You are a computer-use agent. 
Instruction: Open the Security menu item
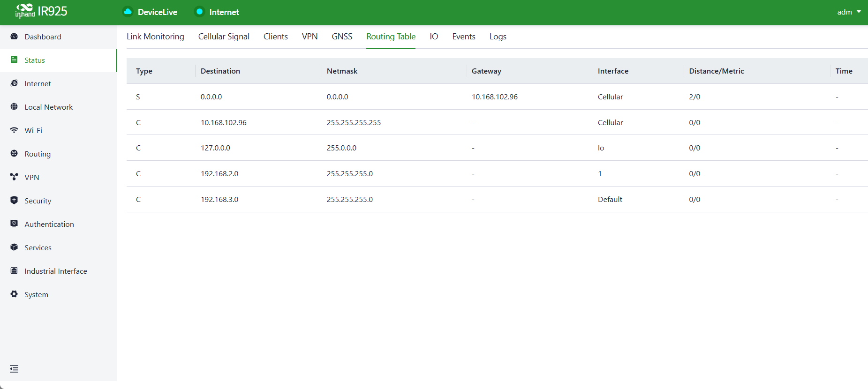(x=58, y=201)
